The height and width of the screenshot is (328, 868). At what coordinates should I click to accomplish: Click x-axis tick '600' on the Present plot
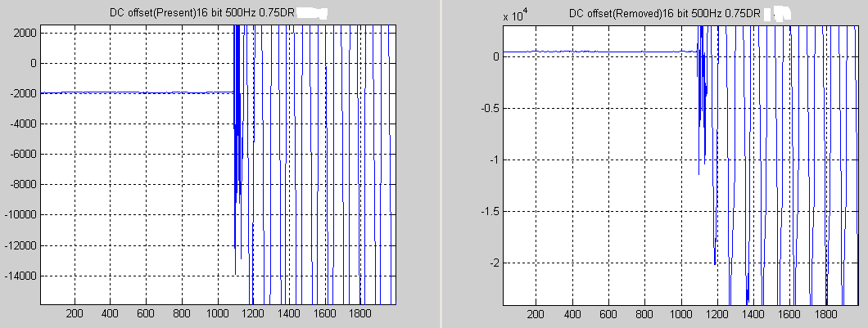click(x=146, y=313)
